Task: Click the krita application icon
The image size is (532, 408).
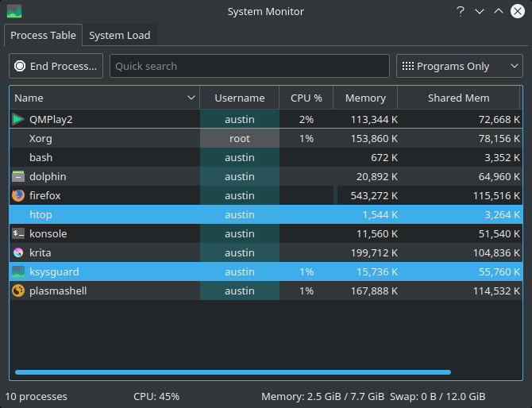Action: point(18,252)
